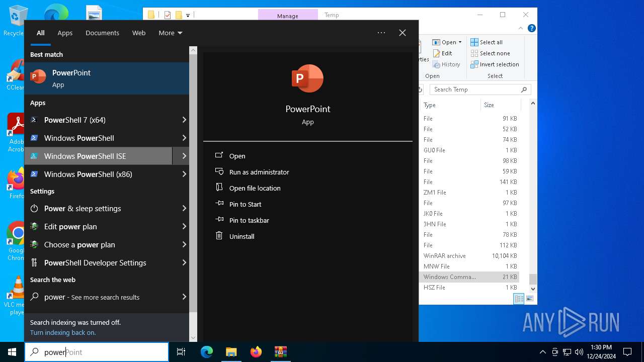Open Explorer help question mark icon
The height and width of the screenshot is (362, 644).
[x=531, y=29]
